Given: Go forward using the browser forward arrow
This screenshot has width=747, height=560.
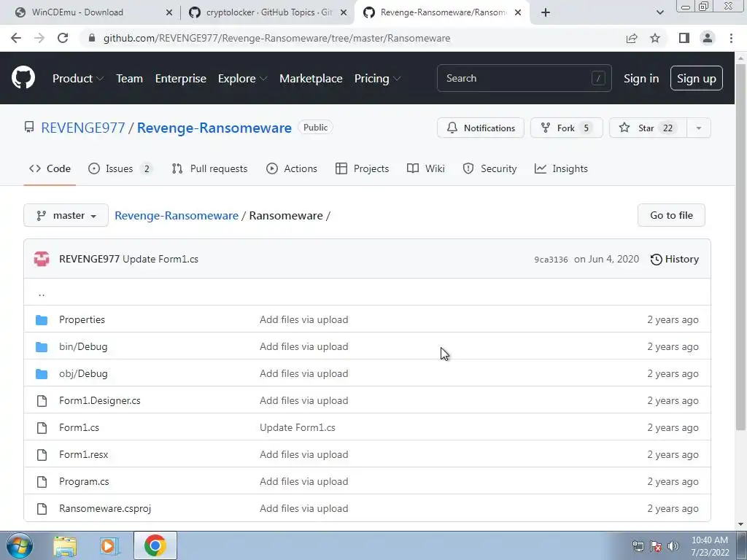Looking at the screenshot, I should (x=39, y=38).
